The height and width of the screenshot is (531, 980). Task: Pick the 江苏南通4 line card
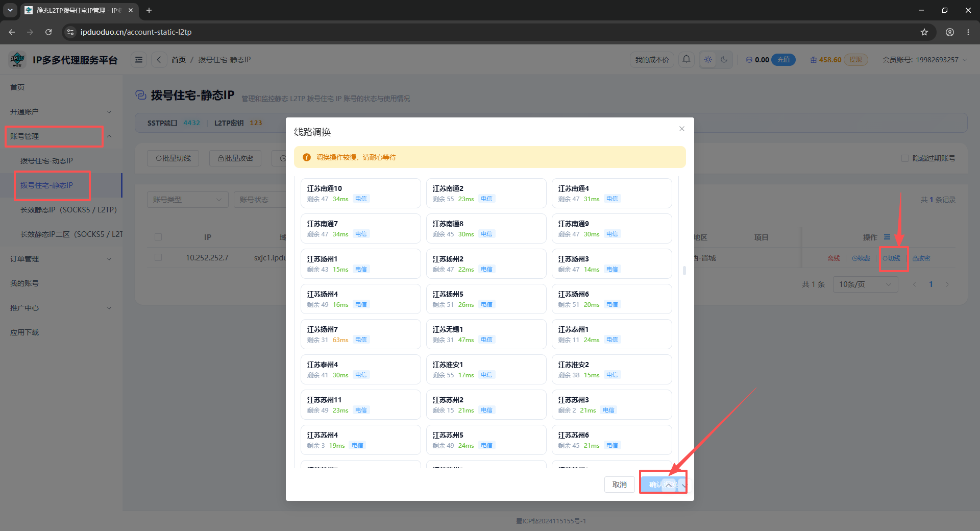point(611,193)
